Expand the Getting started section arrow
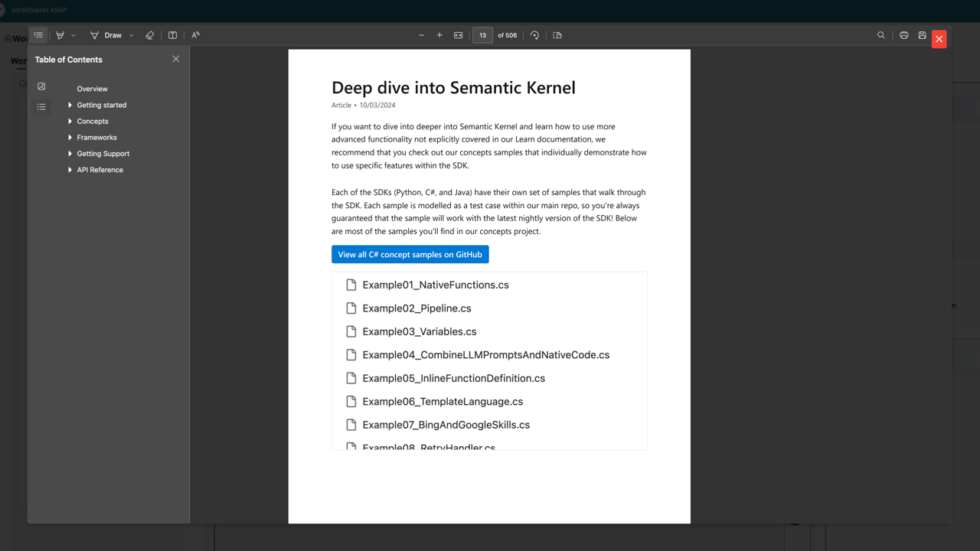980x551 pixels. coord(70,105)
